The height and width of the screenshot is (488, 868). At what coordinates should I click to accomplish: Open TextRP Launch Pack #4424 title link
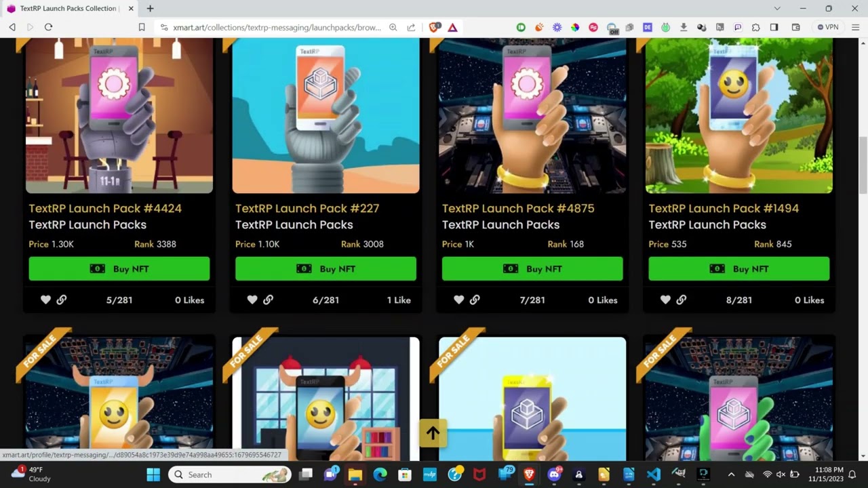105,208
